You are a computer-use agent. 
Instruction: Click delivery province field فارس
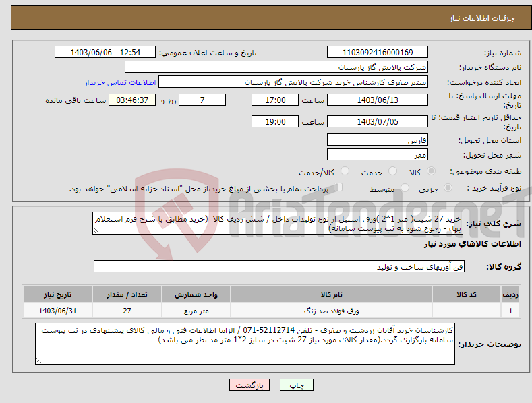pyautogui.click(x=378, y=139)
